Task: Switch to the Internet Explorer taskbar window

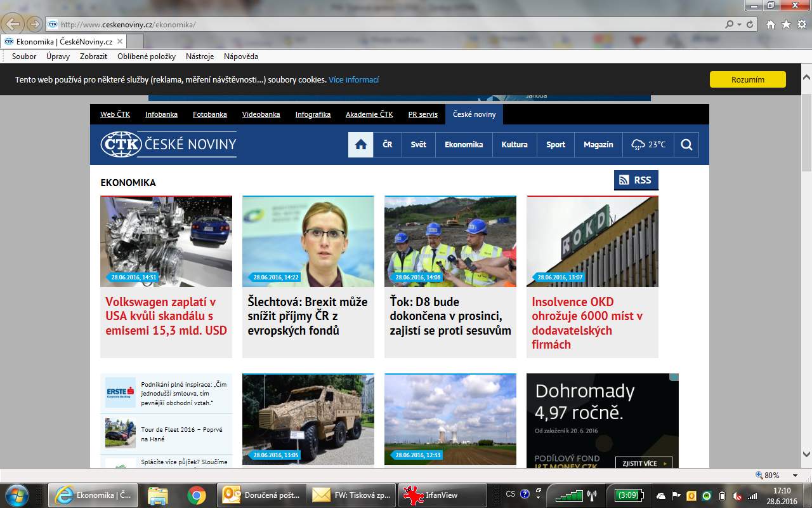Action: tap(93, 495)
